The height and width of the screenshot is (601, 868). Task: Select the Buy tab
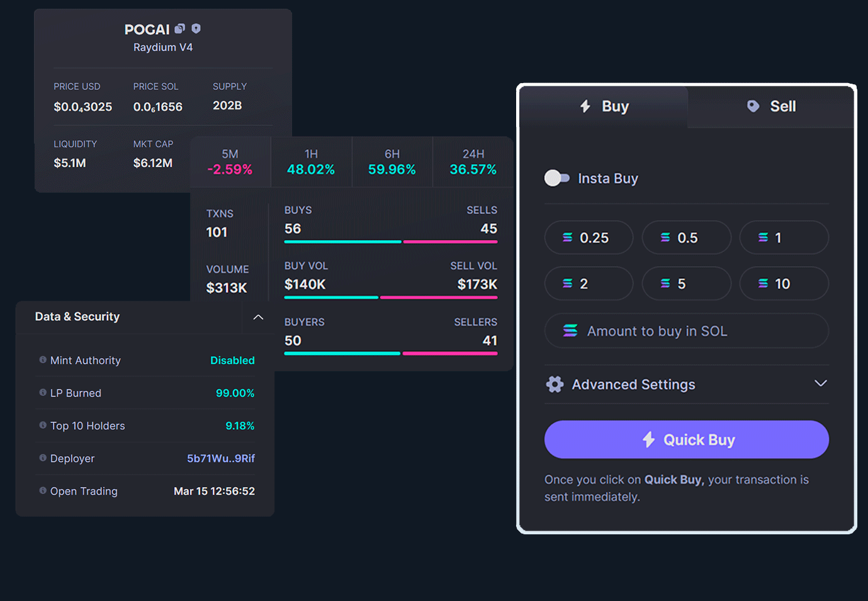(604, 106)
